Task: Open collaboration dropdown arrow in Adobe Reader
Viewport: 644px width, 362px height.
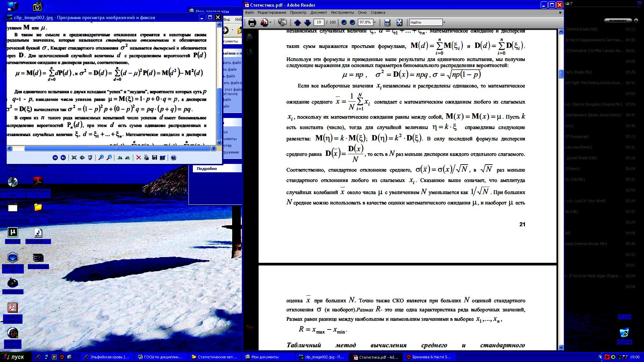Action: point(270,22)
